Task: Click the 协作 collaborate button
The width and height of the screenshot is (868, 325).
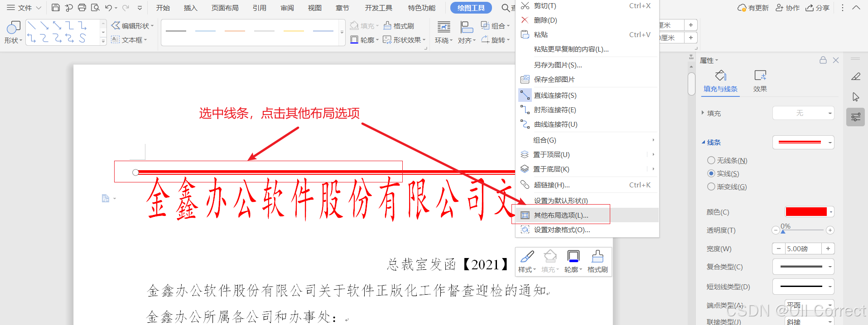Action: (x=787, y=8)
